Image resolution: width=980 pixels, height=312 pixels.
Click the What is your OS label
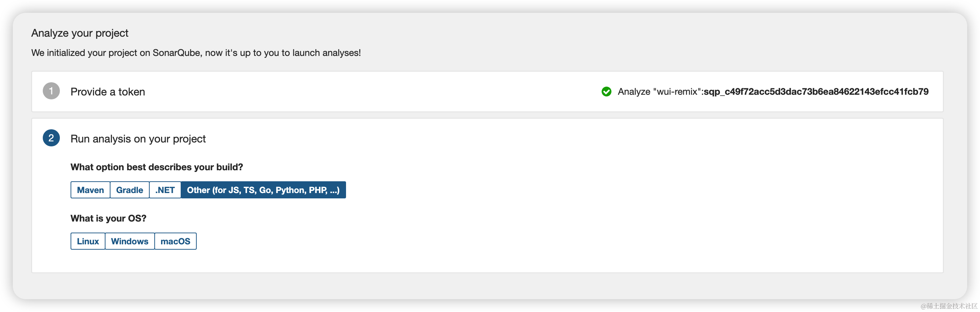(x=108, y=219)
